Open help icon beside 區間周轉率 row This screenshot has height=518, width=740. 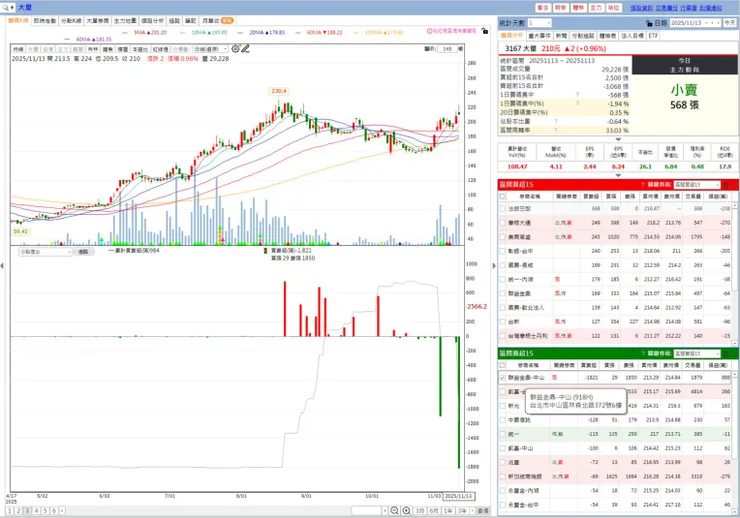[x=556, y=130]
